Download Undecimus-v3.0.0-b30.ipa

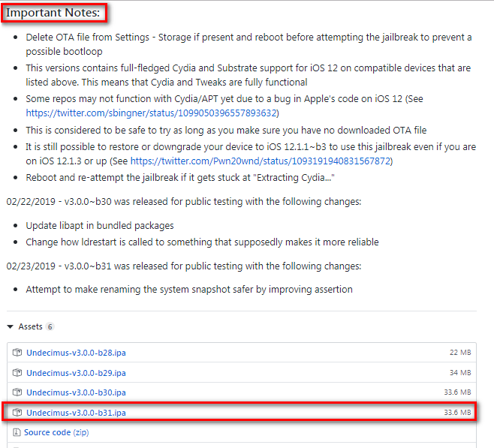tap(76, 392)
